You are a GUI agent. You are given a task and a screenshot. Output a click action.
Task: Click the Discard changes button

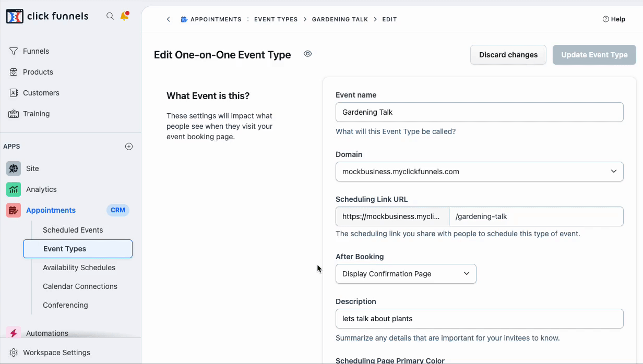tap(508, 55)
